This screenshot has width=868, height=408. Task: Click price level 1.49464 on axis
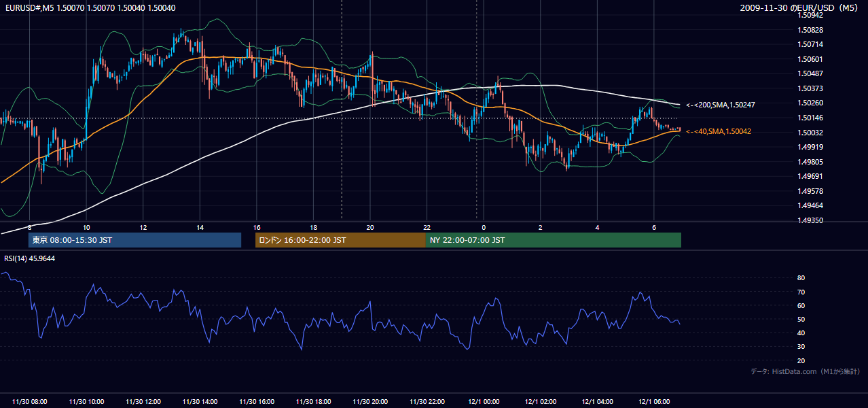click(810, 205)
